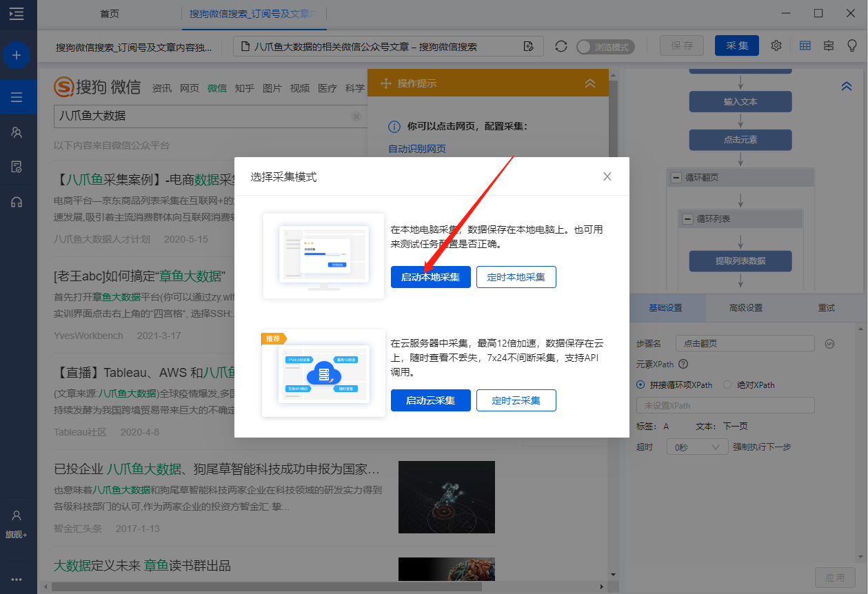Click 启动本地采集 button
The height and width of the screenshot is (594, 868).
click(x=431, y=277)
